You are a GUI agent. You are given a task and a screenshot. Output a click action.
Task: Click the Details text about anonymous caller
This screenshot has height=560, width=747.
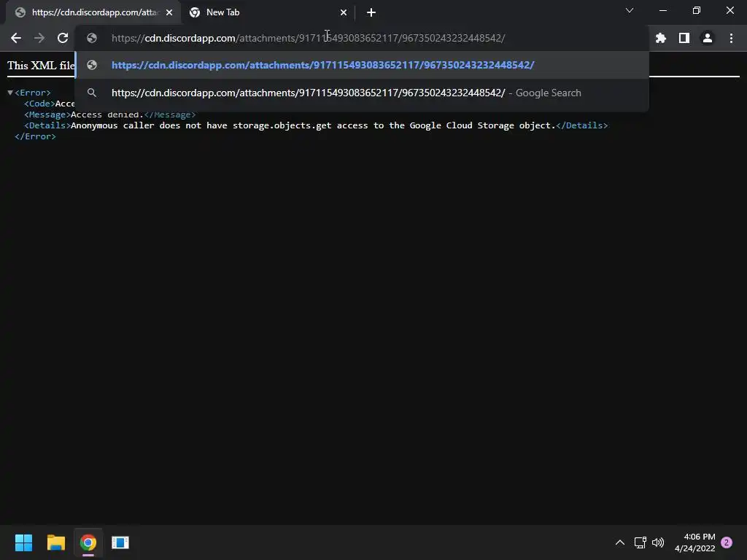point(313,125)
